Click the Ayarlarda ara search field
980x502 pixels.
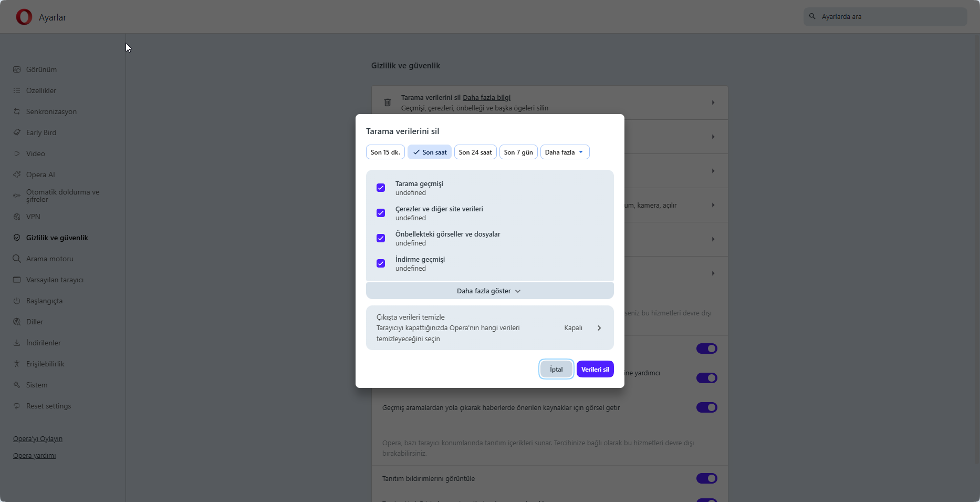[x=885, y=16]
